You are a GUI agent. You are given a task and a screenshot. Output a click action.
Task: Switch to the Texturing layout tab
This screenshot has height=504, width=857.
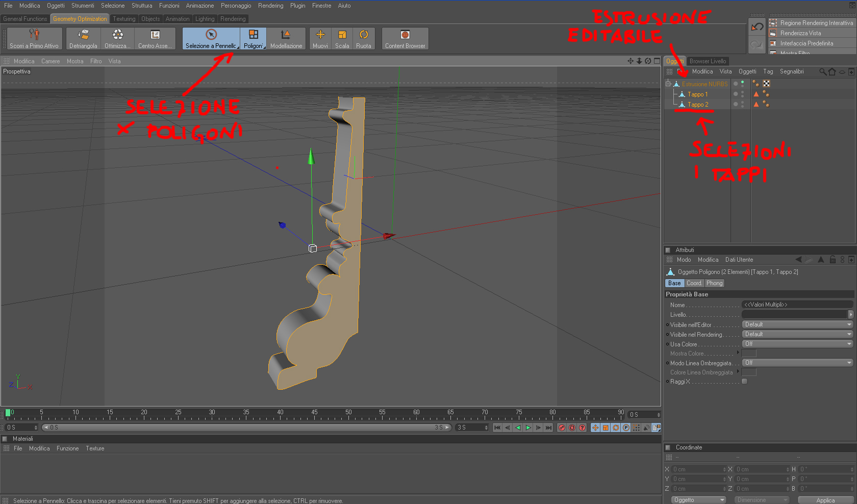(124, 19)
